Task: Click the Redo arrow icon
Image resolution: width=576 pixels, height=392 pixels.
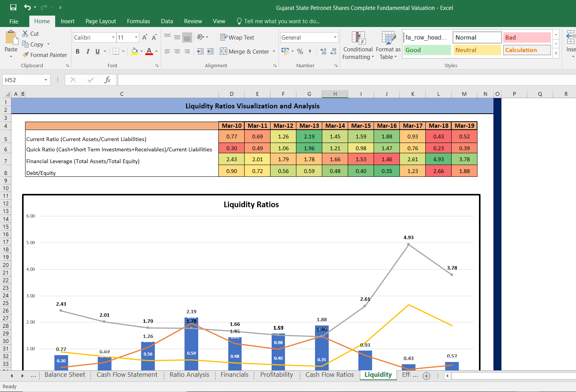Action: pyautogui.click(x=44, y=7)
